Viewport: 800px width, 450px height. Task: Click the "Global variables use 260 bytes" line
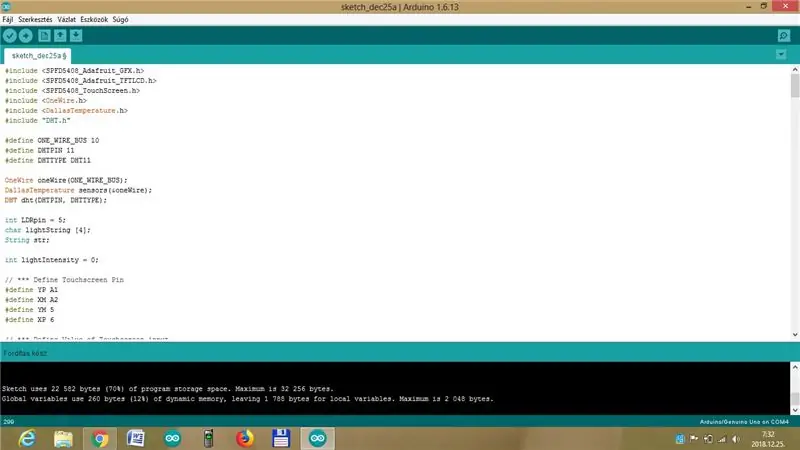click(x=247, y=399)
